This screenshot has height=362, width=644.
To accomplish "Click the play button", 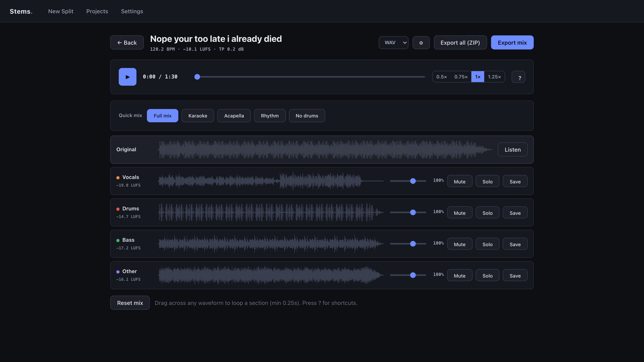I will [127, 77].
